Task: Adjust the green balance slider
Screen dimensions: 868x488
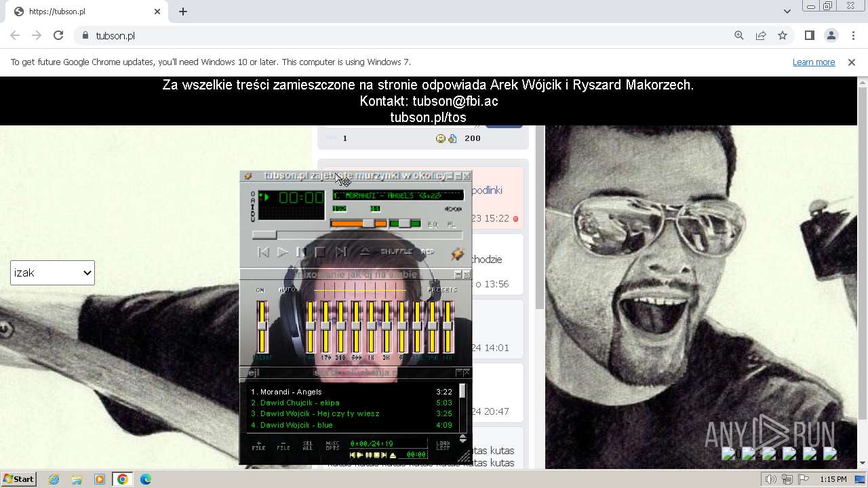Action: pos(405,224)
